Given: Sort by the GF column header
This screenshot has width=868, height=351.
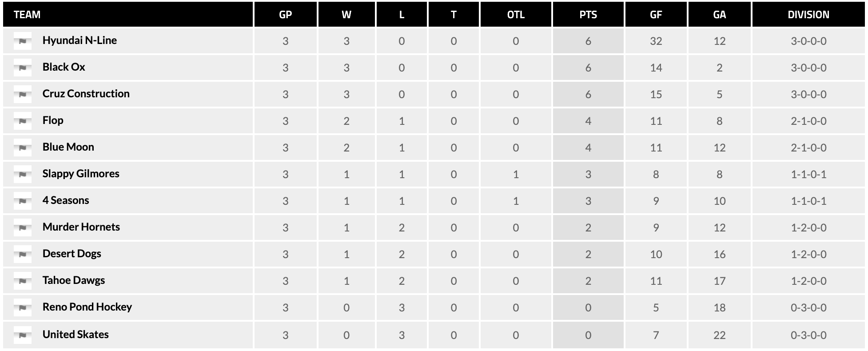Looking at the screenshot, I should [x=656, y=15].
